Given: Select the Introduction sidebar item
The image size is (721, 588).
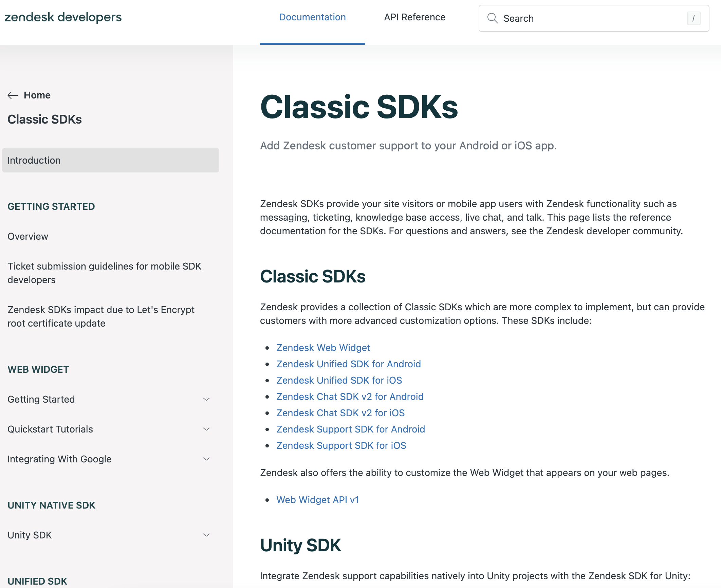Looking at the screenshot, I should (111, 160).
